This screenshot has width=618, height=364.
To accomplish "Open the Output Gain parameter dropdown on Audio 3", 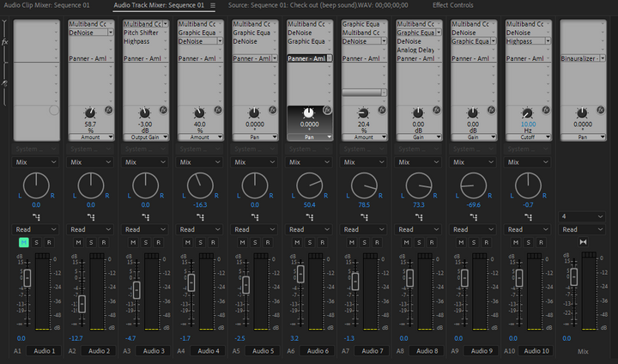I will click(146, 137).
